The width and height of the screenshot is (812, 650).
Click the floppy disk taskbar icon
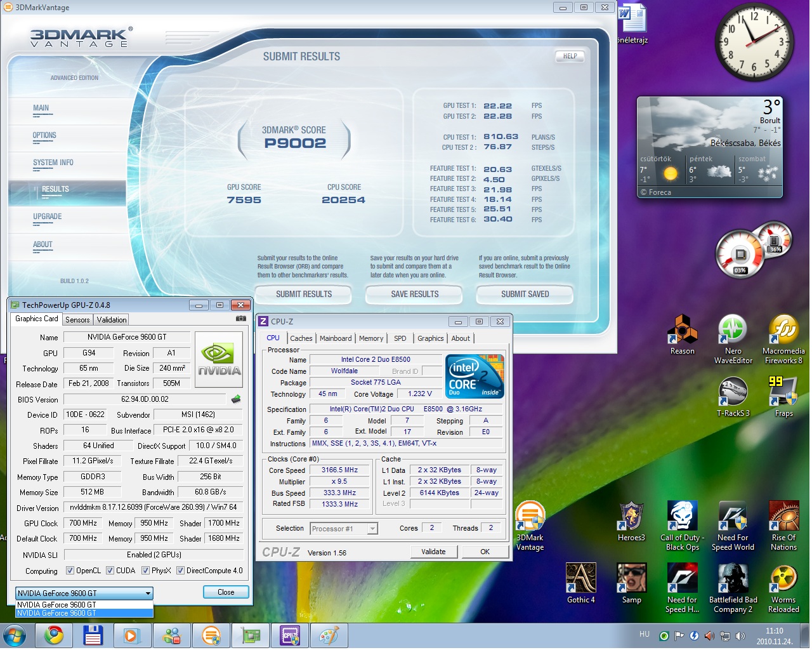(x=93, y=635)
